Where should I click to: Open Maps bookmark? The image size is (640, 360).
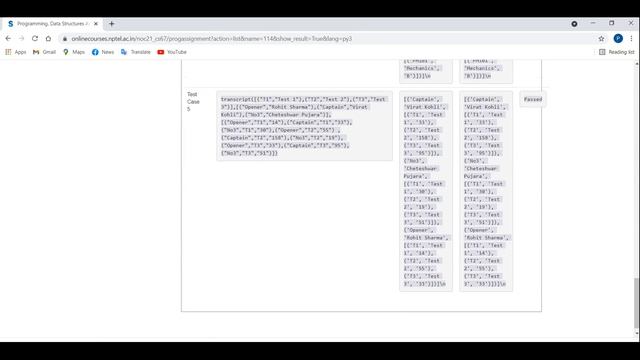pyautogui.click(x=74, y=52)
